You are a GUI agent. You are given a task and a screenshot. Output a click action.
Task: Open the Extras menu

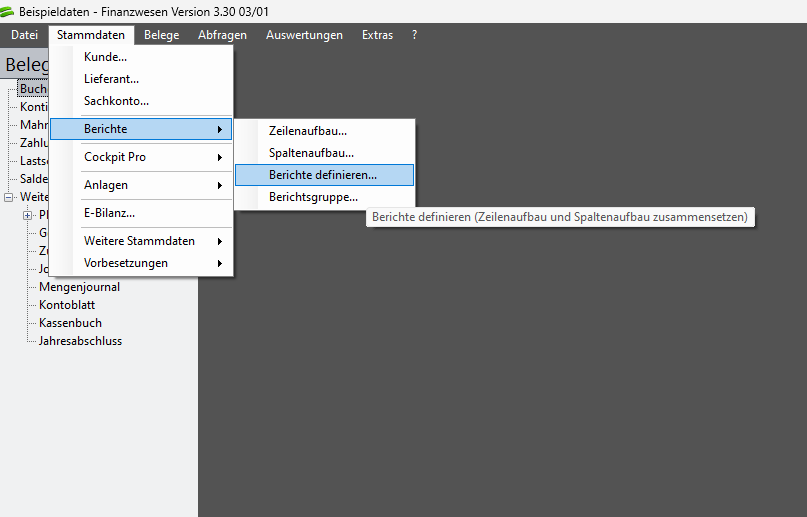pos(377,35)
